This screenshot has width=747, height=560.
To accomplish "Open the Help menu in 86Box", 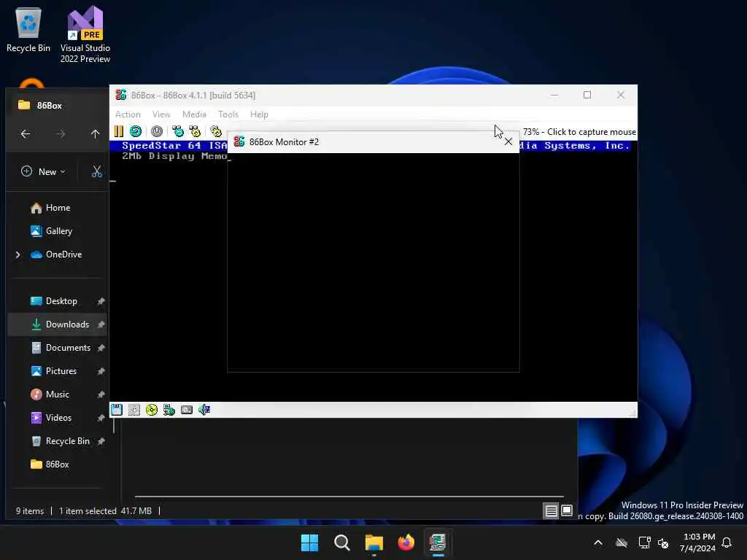I will 259,114.
